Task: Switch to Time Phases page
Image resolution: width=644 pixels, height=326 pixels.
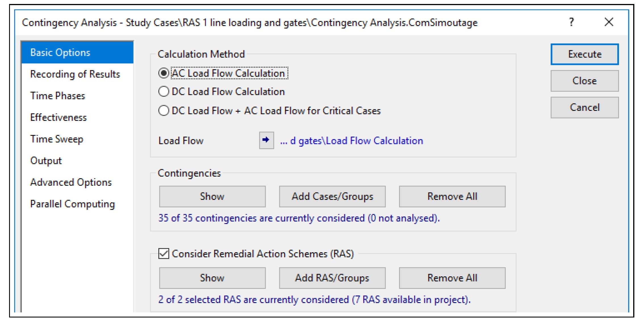Action: [x=58, y=96]
